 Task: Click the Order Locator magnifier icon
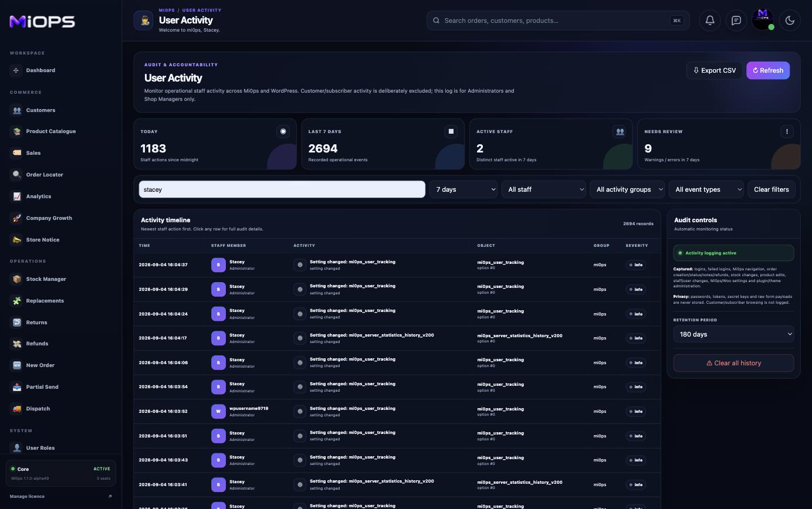(16, 175)
